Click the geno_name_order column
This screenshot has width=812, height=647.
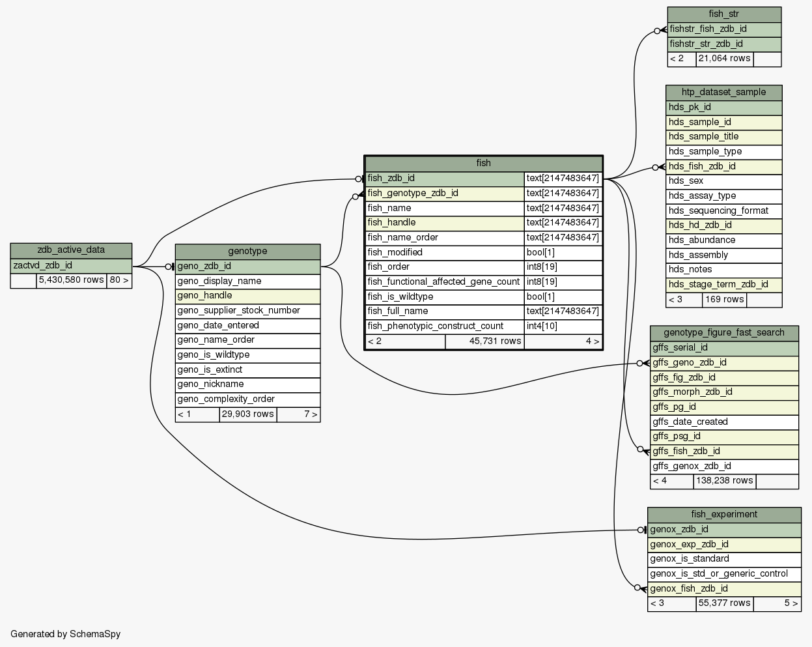tap(247, 340)
